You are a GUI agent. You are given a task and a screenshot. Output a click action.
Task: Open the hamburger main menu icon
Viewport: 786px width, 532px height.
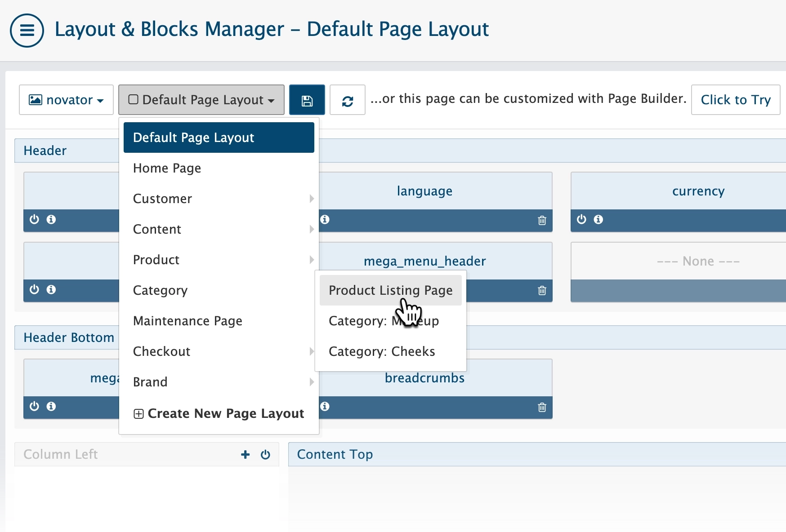(27, 30)
